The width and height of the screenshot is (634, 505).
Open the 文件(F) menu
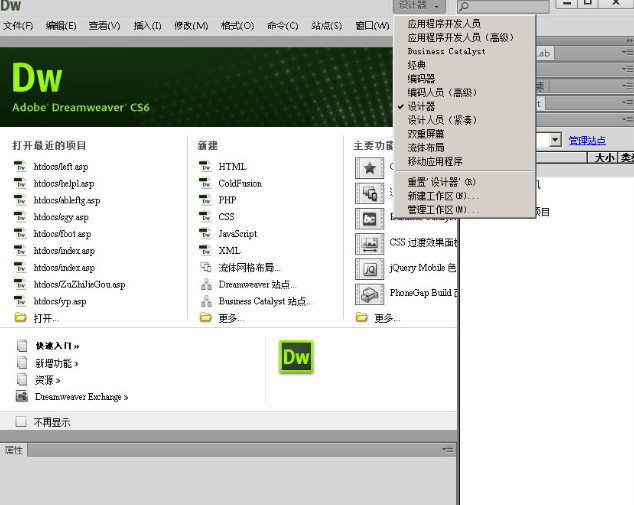[x=18, y=26]
